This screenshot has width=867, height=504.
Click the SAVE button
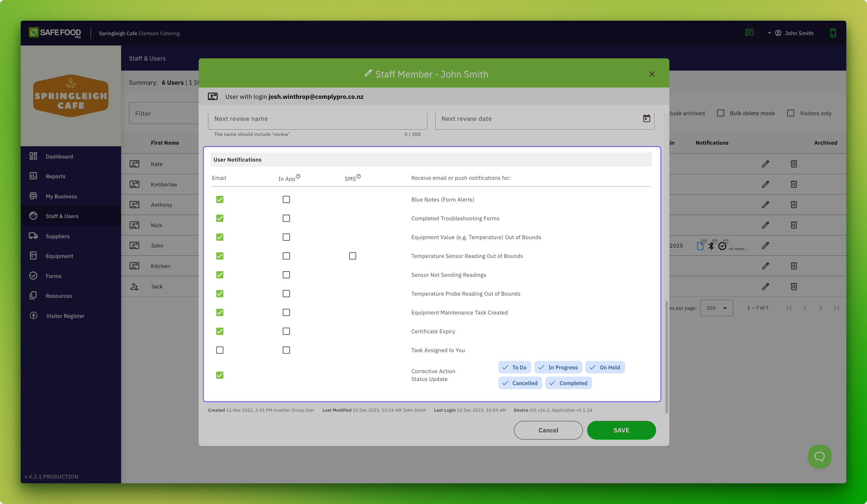pos(621,430)
